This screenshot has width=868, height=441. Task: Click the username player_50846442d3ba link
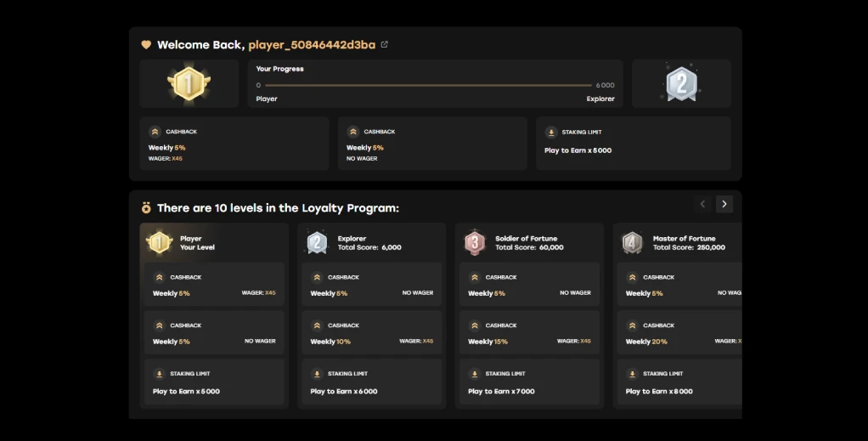tap(312, 45)
